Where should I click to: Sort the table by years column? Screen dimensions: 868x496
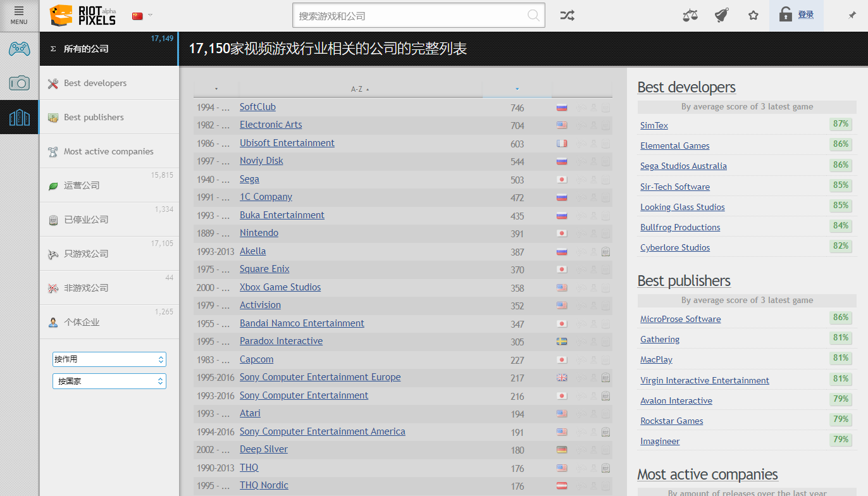(216, 89)
